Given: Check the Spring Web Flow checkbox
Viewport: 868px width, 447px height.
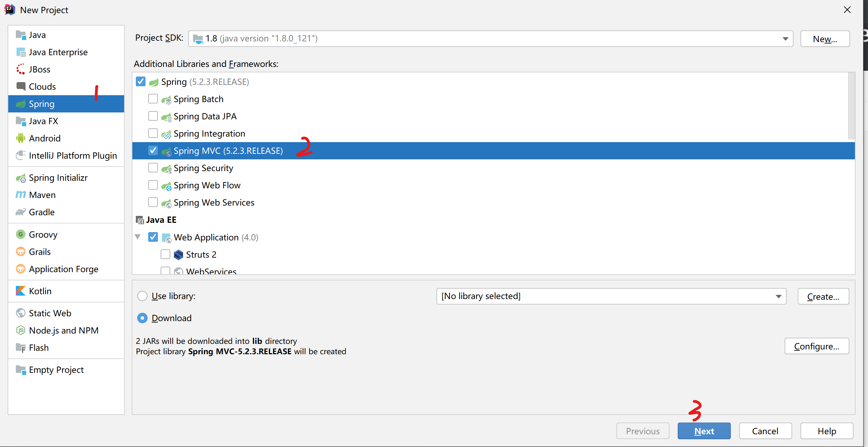Looking at the screenshot, I should click(153, 185).
